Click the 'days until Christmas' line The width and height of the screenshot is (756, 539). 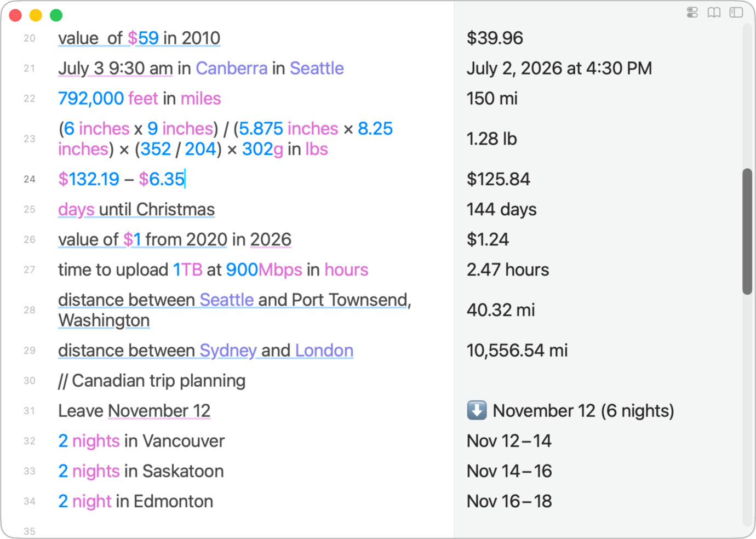click(x=136, y=210)
